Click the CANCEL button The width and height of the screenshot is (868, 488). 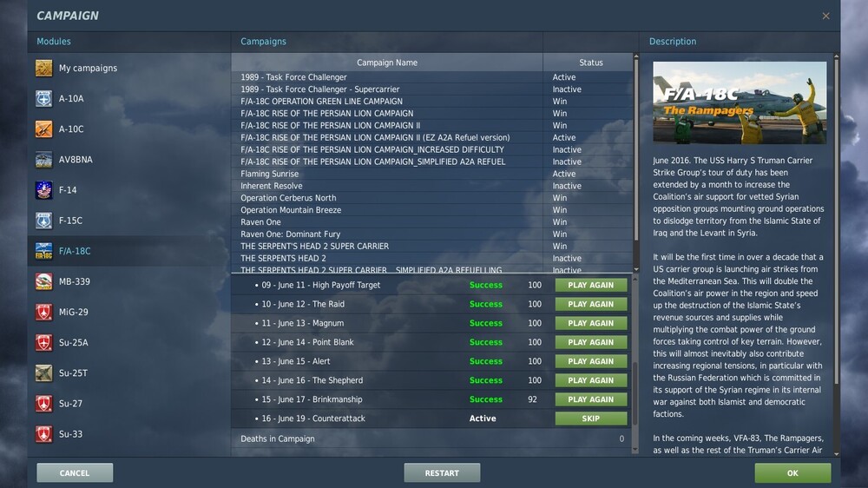click(75, 473)
